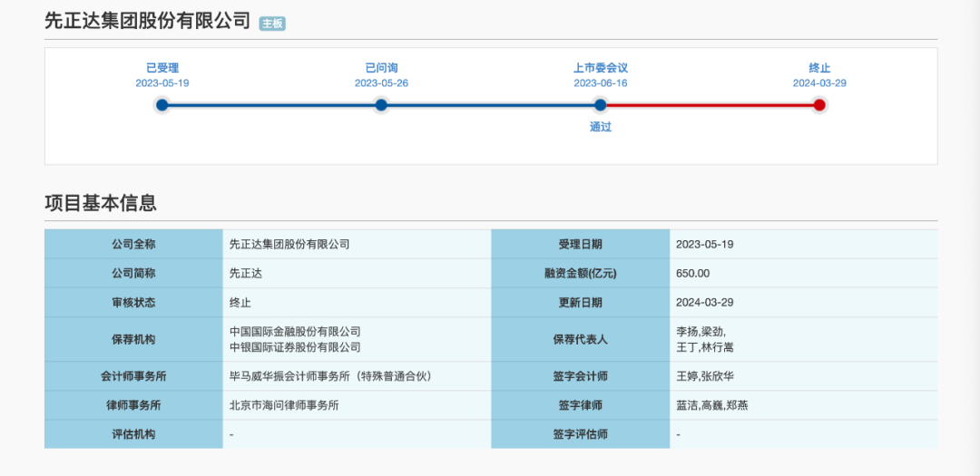Click the 公司全称 value 先正达集团股份有限公司
This screenshot has width=980, height=476.
tap(289, 244)
